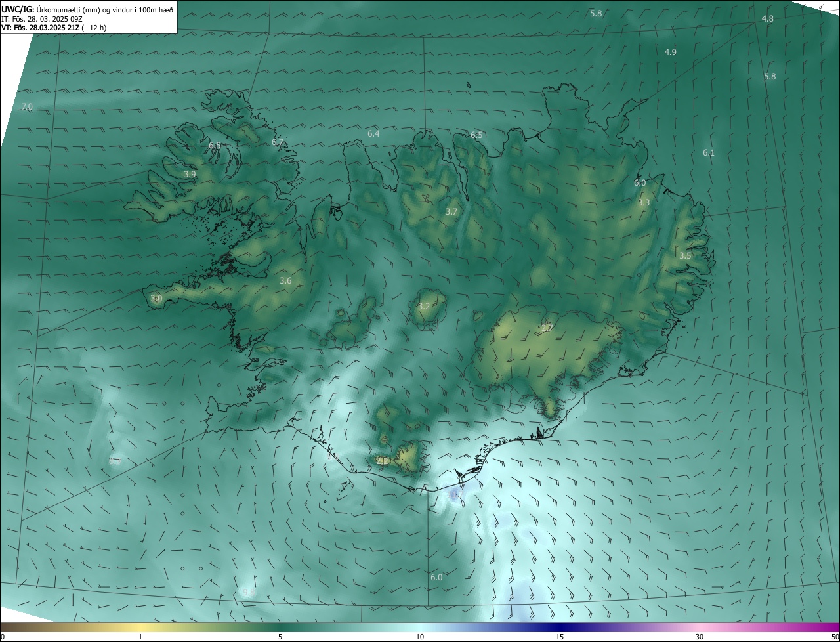Click the 6.0 value next to 3.3
The height and width of the screenshot is (642, 840).
pos(640,183)
